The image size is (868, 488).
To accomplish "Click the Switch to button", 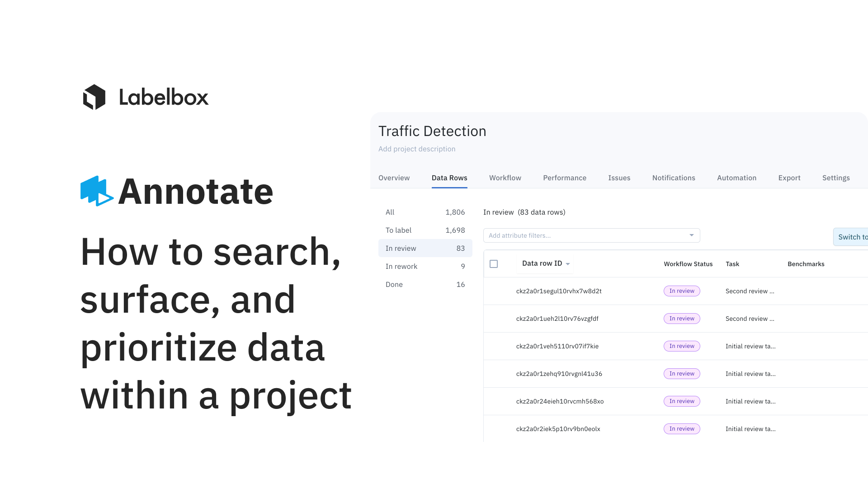I will 852,237.
